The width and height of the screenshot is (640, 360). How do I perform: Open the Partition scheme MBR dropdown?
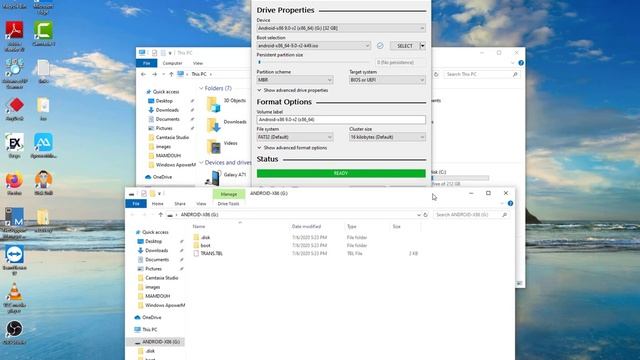pos(295,80)
